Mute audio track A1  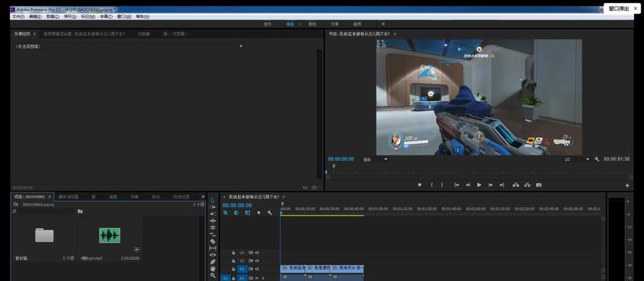257,278
